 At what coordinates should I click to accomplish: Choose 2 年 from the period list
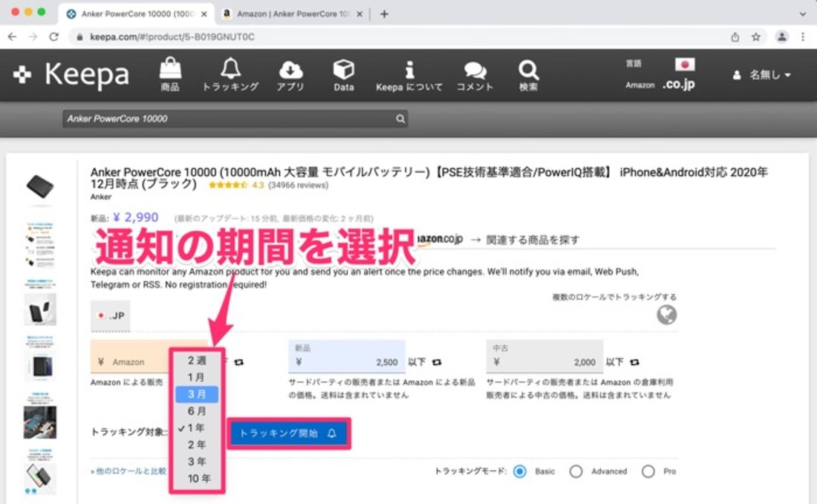click(x=197, y=445)
